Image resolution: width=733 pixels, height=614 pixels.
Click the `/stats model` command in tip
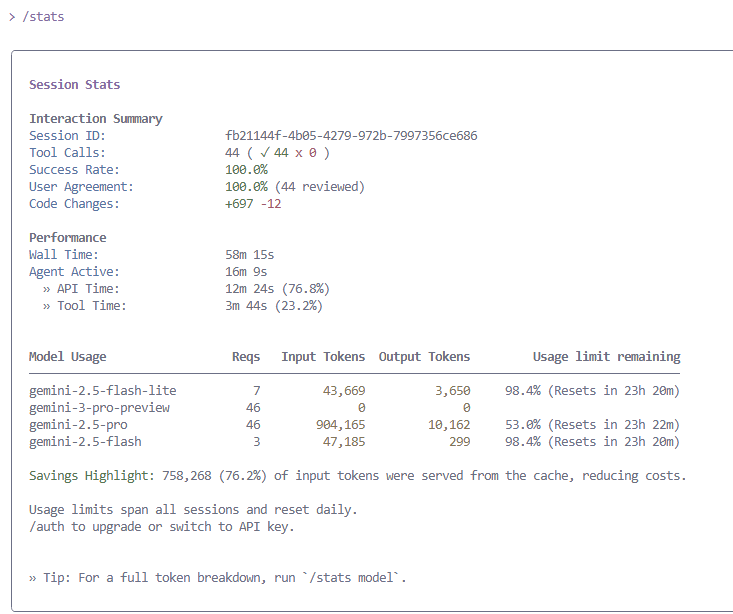click(357, 577)
